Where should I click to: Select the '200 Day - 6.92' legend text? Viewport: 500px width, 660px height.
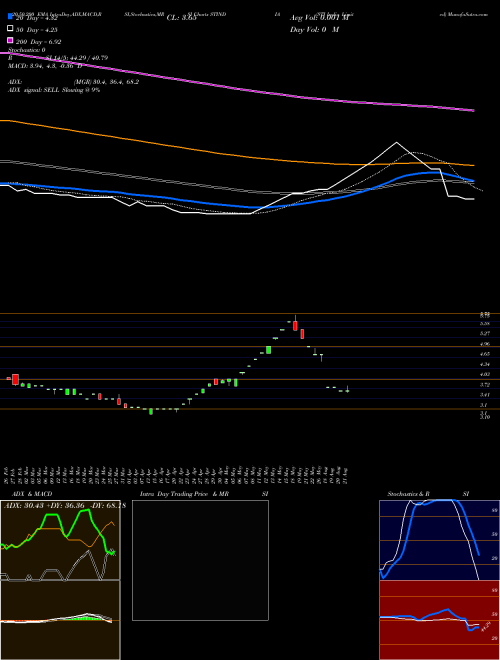[39, 42]
